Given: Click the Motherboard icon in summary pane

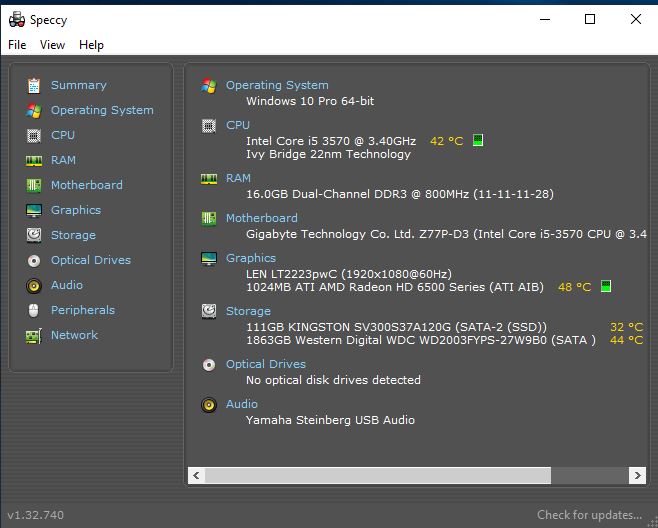Looking at the screenshot, I should pos(209,218).
